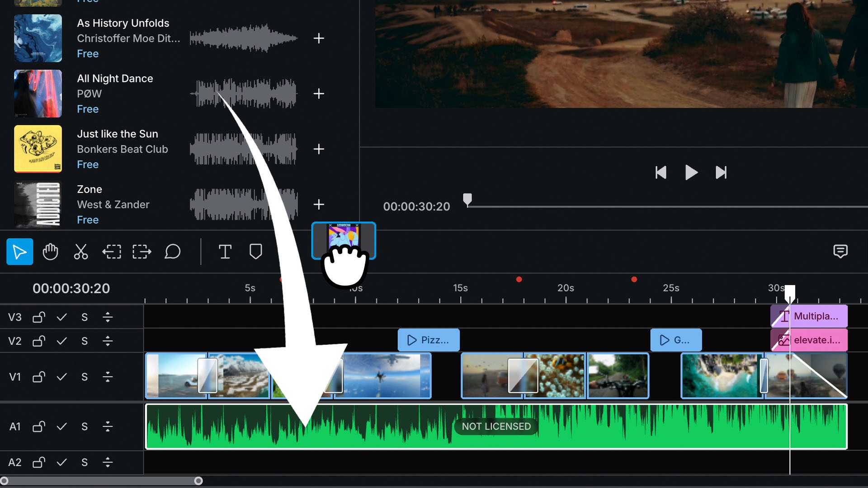Expand A2 track height control
The height and width of the screenshot is (488, 868).
[x=108, y=463]
